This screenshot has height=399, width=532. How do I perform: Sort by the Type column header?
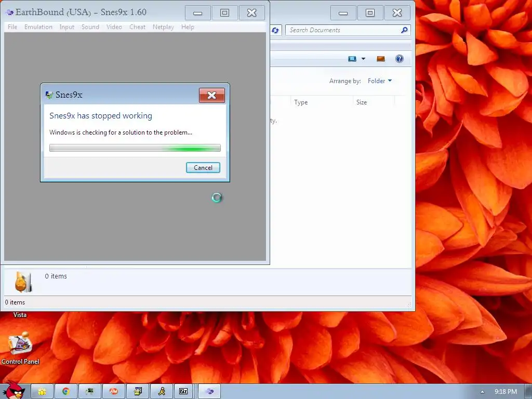(x=301, y=102)
